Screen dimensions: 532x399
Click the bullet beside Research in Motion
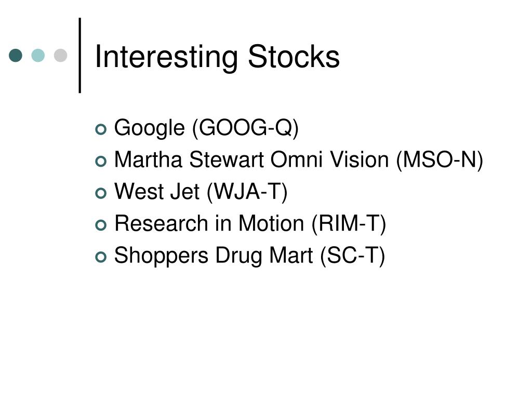[101, 225]
